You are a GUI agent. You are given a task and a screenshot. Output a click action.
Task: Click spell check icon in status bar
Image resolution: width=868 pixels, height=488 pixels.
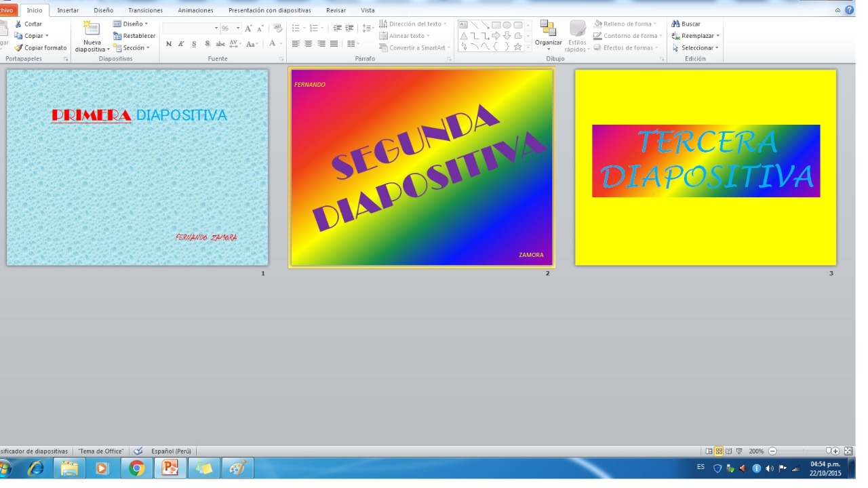click(138, 451)
